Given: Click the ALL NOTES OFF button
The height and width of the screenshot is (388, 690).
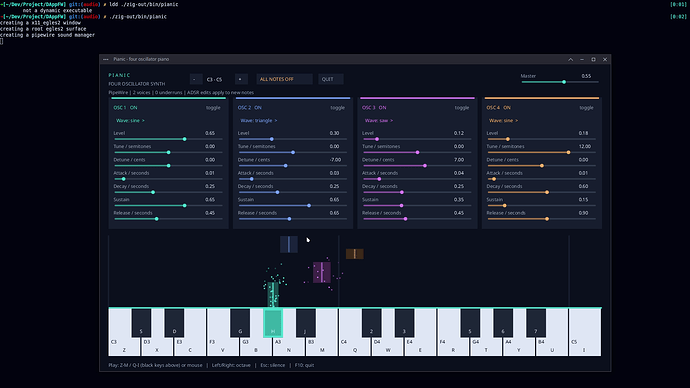Looking at the screenshot, I should (284, 79).
